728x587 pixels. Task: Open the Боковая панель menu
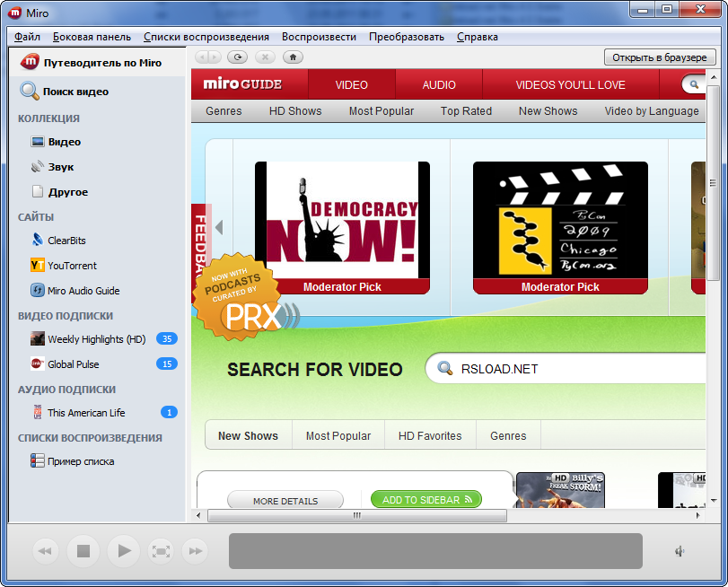coord(92,37)
